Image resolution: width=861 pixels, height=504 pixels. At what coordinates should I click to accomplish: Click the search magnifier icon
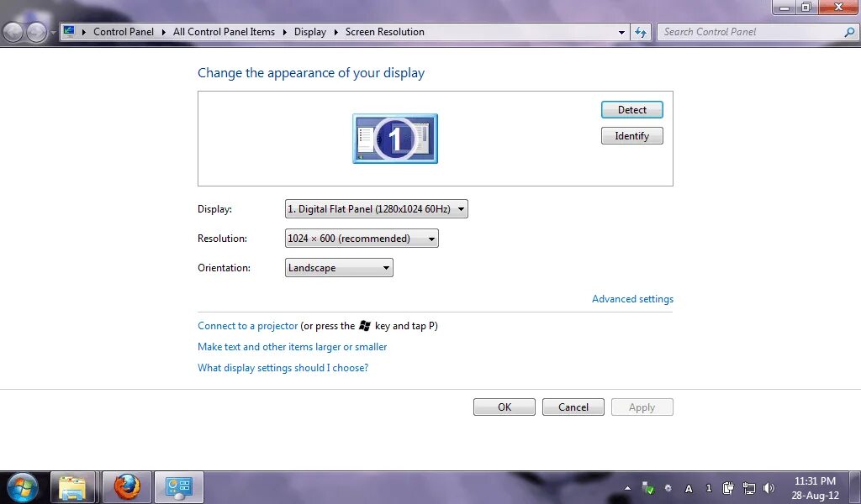[849, 32]
